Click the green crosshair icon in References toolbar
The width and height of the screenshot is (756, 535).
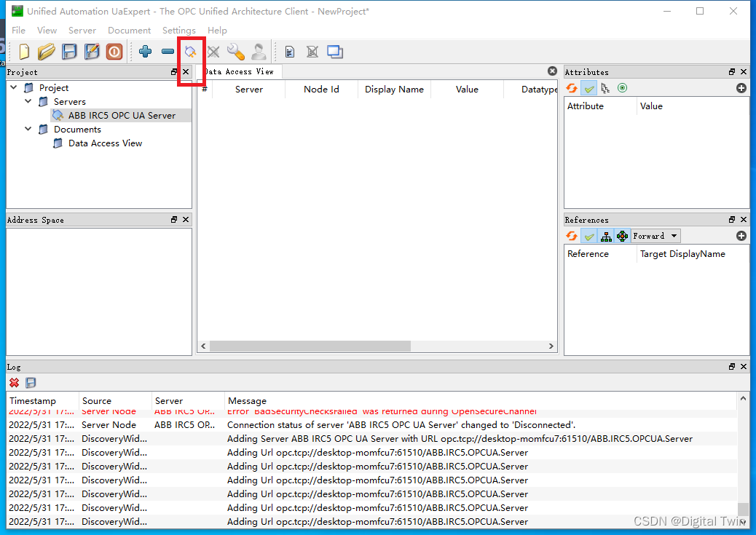tap(623, 236)
